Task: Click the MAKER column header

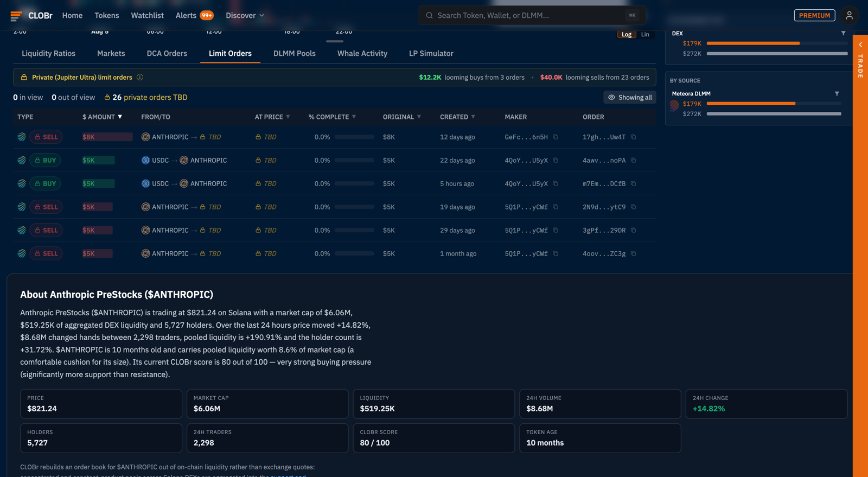Action: (x=515, y=117)
